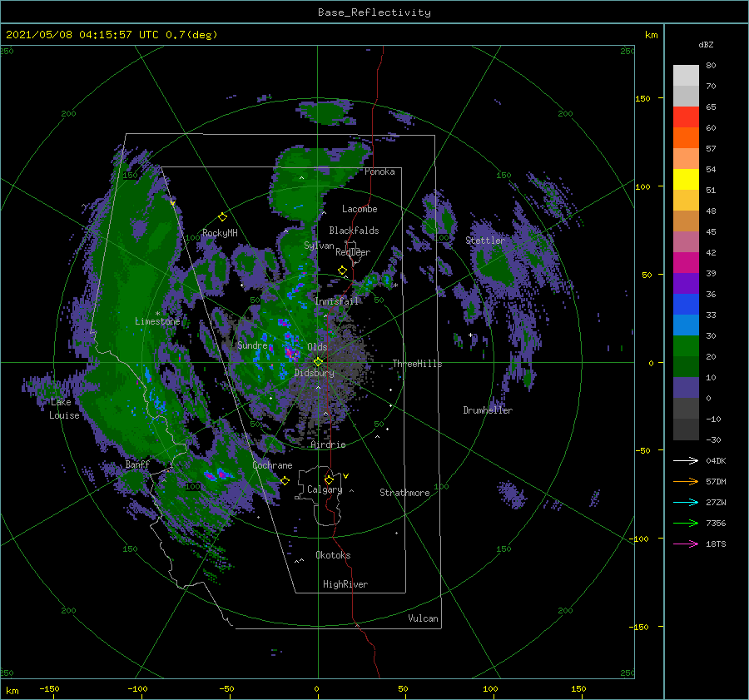Screen dimensions: 749x700
Task: Click the Strathmore city label
Action: tap(404, 493)
